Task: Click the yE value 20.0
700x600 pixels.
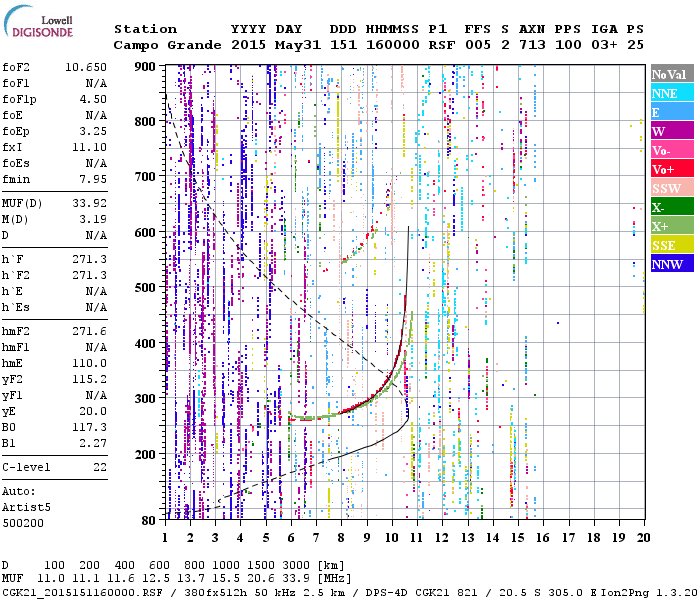Action: point(93,412)
